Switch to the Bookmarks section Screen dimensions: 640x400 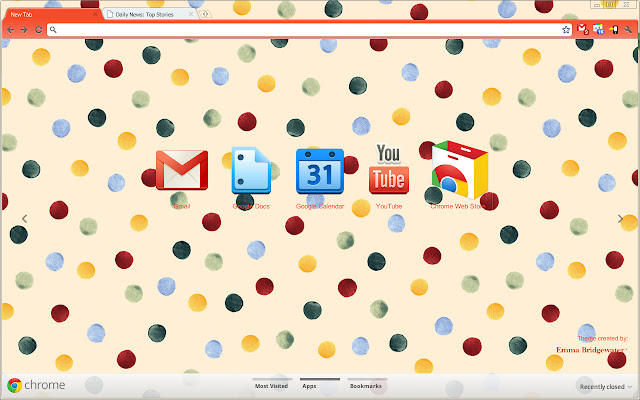click(366, 386)
